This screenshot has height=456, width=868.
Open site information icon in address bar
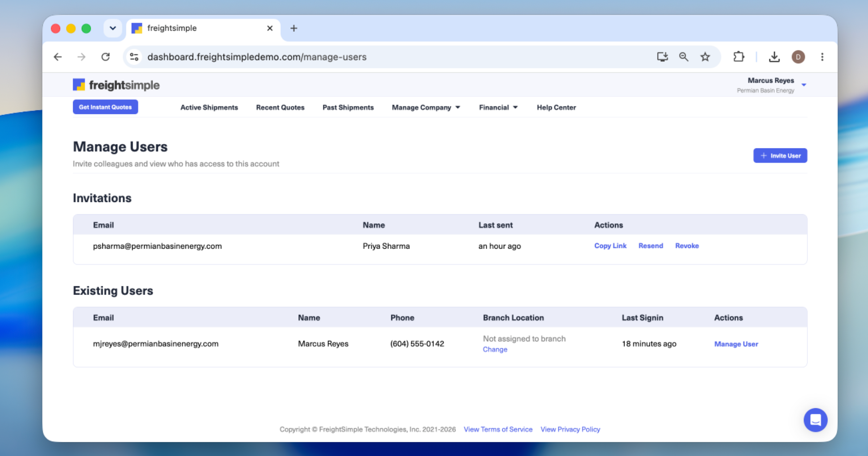(134, 57)
